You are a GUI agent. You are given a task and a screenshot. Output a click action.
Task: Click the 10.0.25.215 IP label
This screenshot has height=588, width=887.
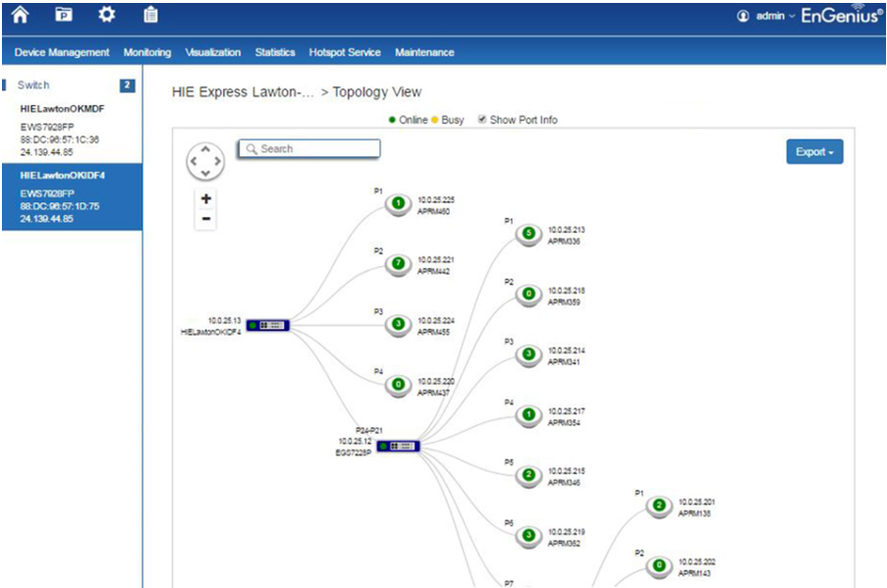click(x=566, y=471)
